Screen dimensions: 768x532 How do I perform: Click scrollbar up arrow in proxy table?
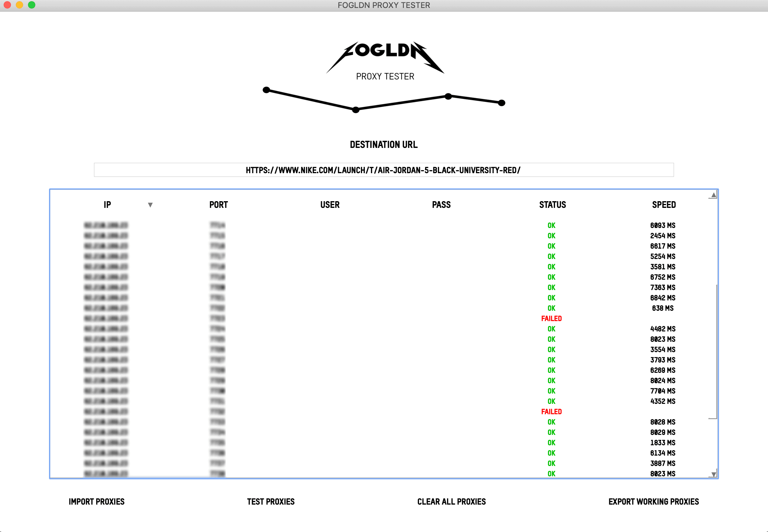[x=713, y=195]
